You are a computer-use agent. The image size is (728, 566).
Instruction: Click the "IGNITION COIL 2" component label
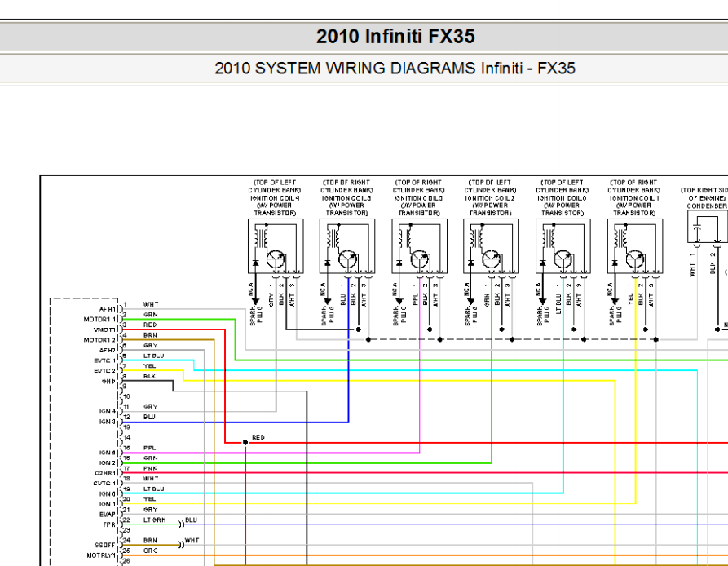[490, 198]
